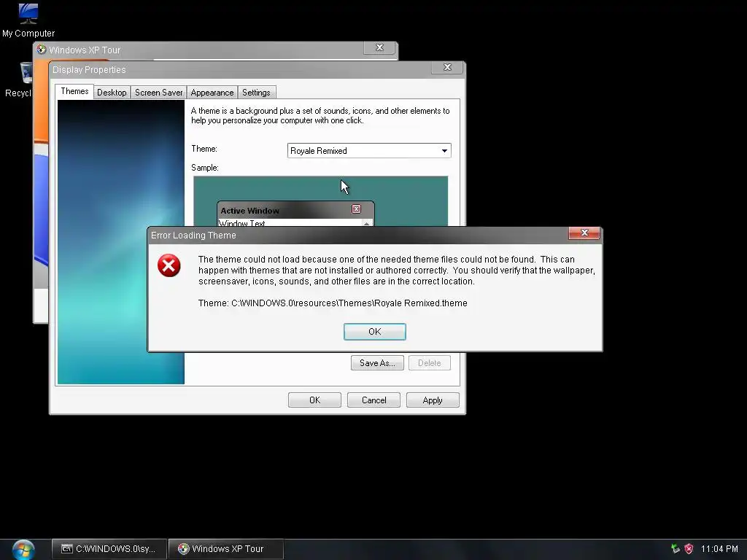
Task: Click Cancel in Display Properties
Action: [374, 400]
